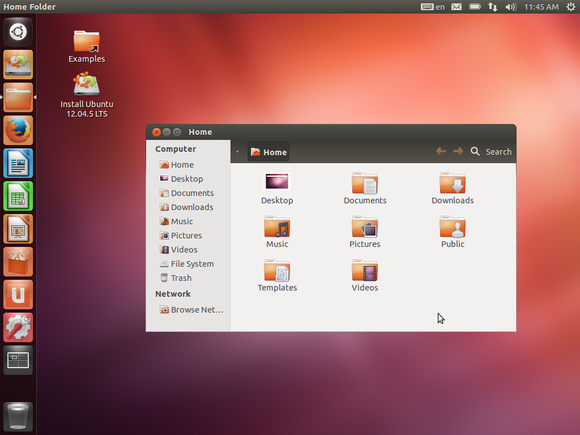The width and height of the screenshot is (580, 435).
Task: Go back with the left arrow
Action: pyautogui.click(x=441, y=151)
